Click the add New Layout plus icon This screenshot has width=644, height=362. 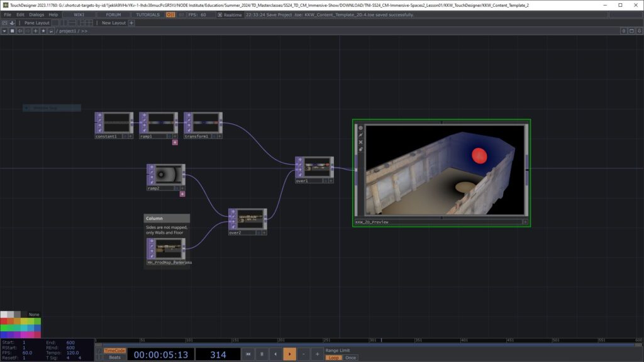pos(131,23)
